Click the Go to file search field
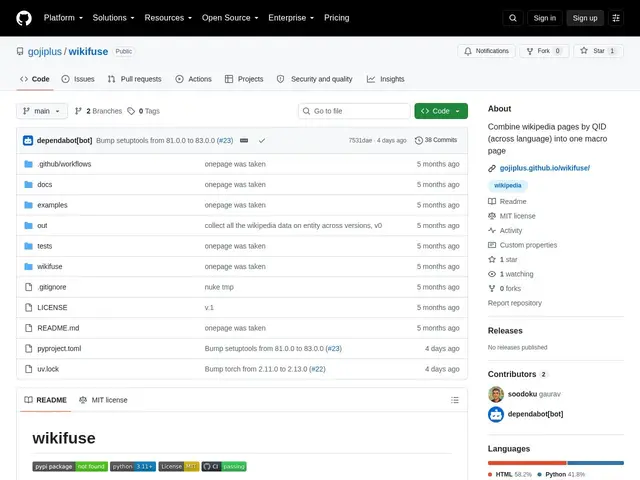Image resolution: width=640 pixels, height=480 pixels. pyautogui.click(x=354, y=111)
